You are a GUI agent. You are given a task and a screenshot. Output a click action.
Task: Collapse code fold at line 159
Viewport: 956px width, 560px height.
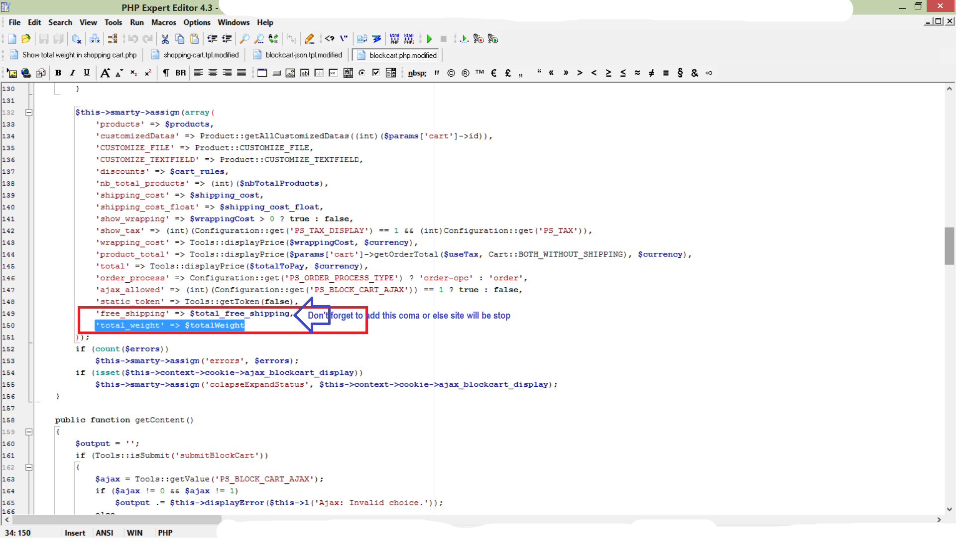[29, 432]
